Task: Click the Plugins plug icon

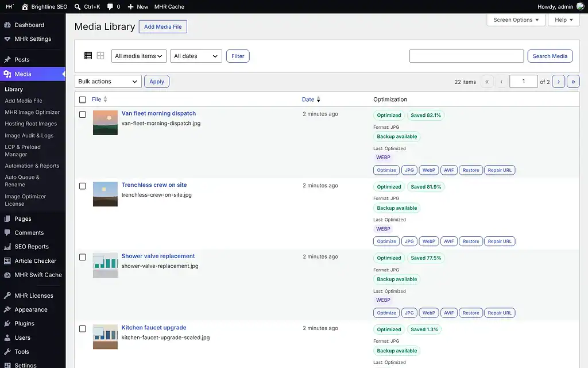Action: click(7, 323)
